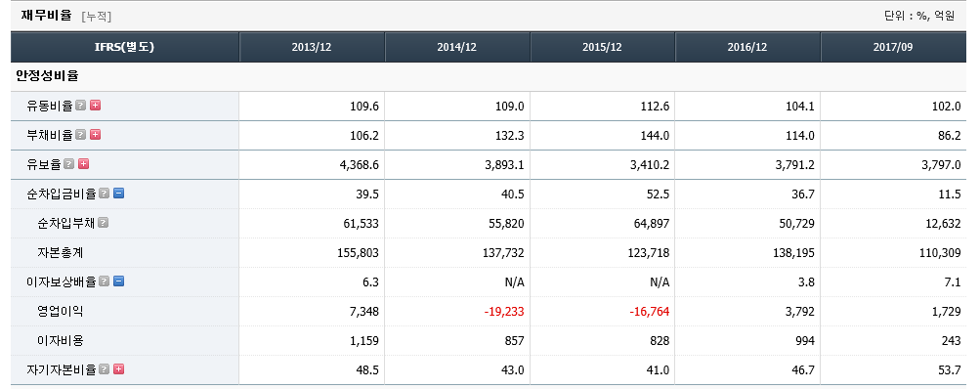This screenshot has width=980, height=389.
Task: Click the 재무비율 section title
Action: click(x=46, y=15)
